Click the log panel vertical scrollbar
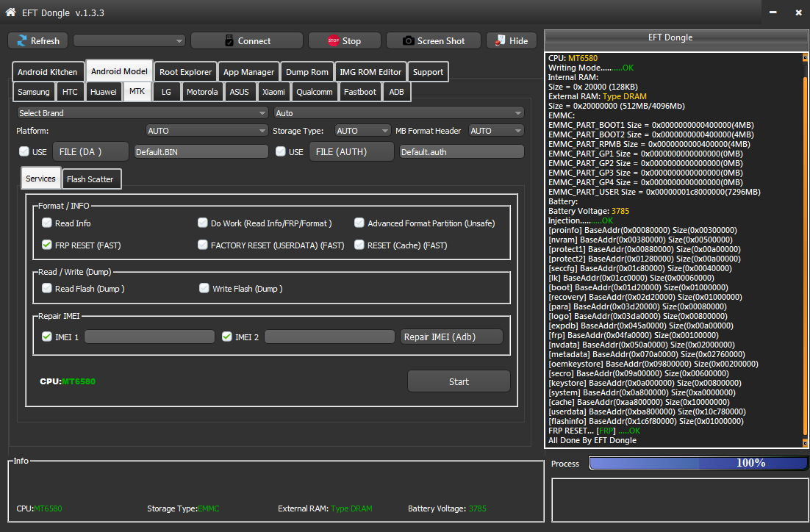Image resolution: width=810 pixels, height=532 pixels. pos(805,256)
